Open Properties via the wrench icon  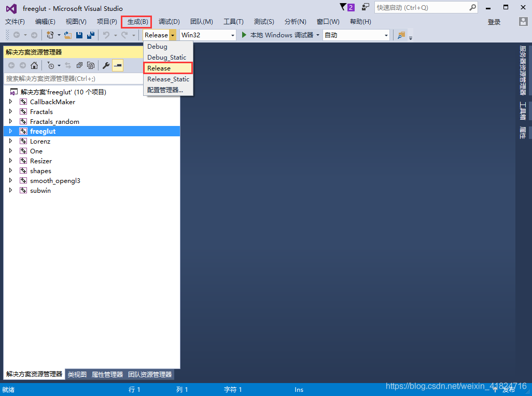pyautogui.click(x=106, y=65)
